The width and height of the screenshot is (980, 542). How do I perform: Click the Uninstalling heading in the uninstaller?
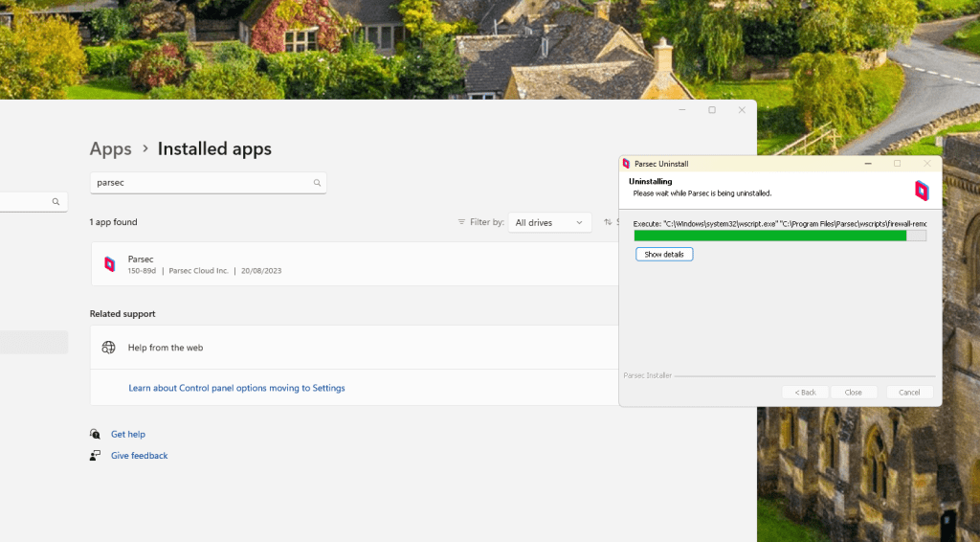pyautogui.click(x=651, y=181)
